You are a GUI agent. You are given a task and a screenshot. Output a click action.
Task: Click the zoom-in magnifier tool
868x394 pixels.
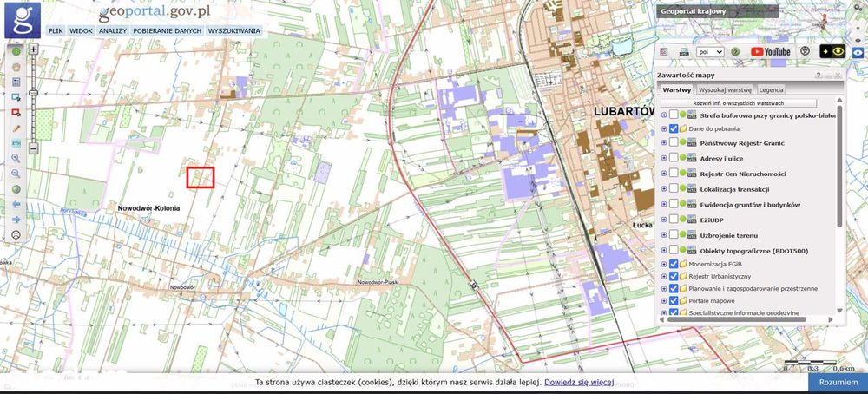(x=16, y=158)
